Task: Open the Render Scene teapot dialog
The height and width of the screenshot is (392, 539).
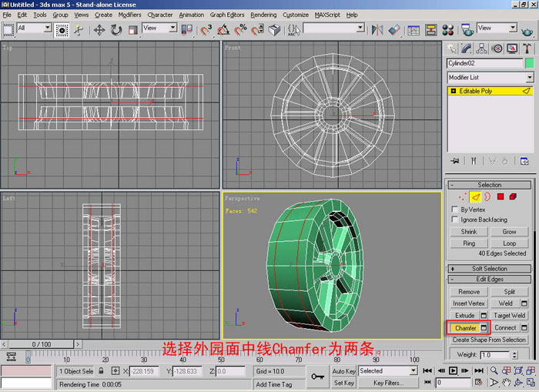Action: (x=467, y=30)
